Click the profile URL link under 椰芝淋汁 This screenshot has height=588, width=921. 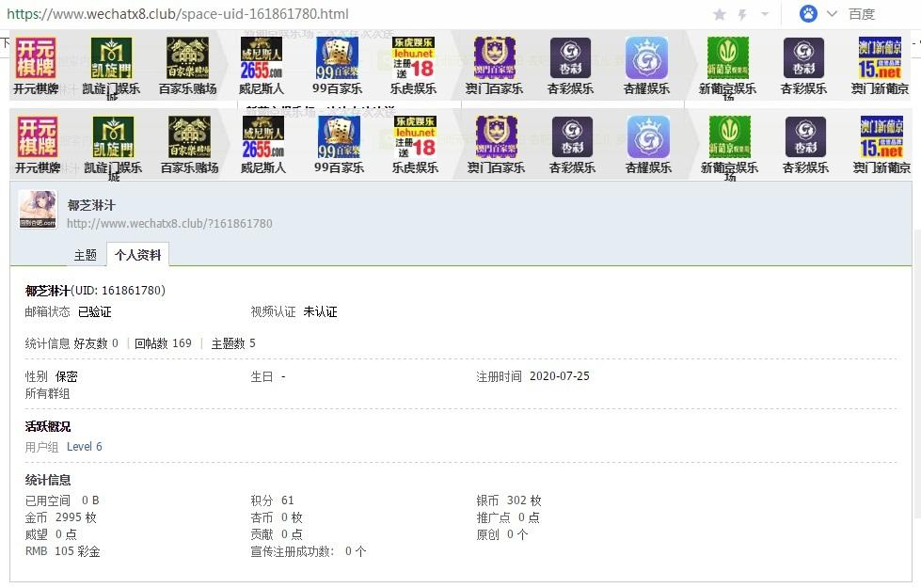[167, 224]
